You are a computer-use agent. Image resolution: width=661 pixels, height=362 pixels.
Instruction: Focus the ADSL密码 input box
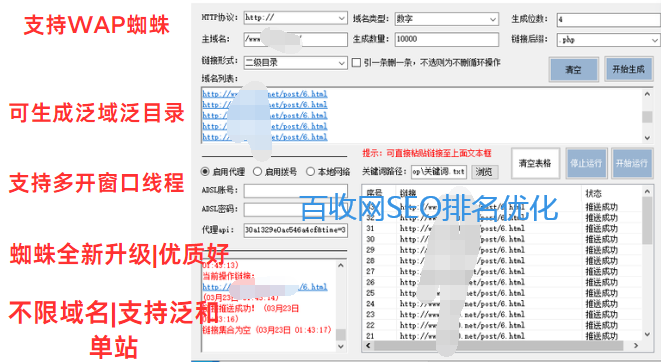pyautogui.click(x=296, y=210)
